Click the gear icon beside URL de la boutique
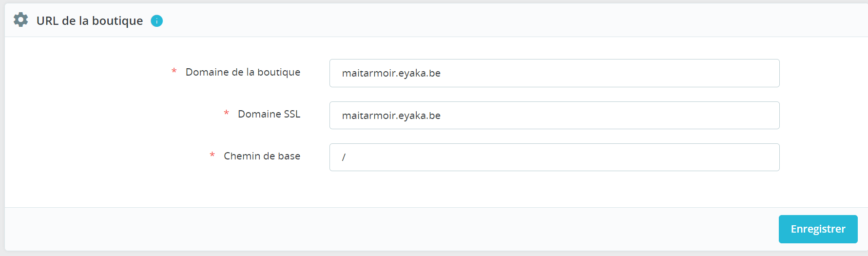 click(x=20, y=20)
